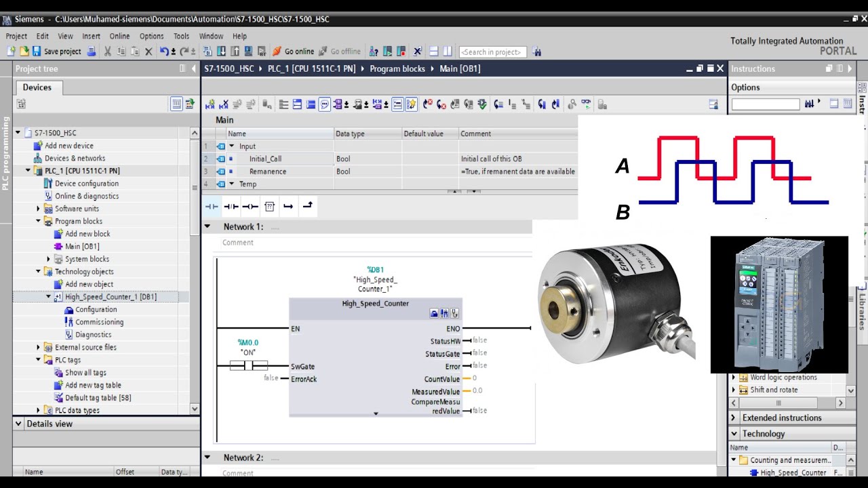Toggle network comments on/off in editor toolbar
The image size is (868, 488).
(397, 104)
